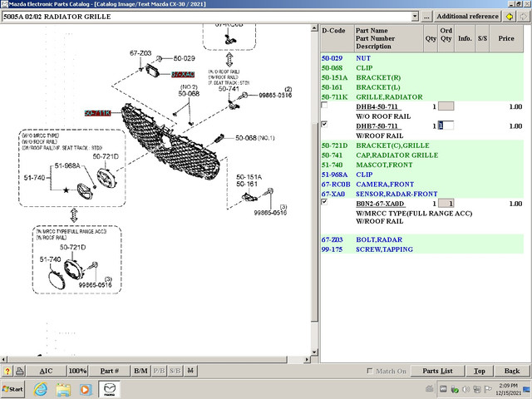Select the 51-740 MASCOT,FRONT row

[x=421, y=165]
